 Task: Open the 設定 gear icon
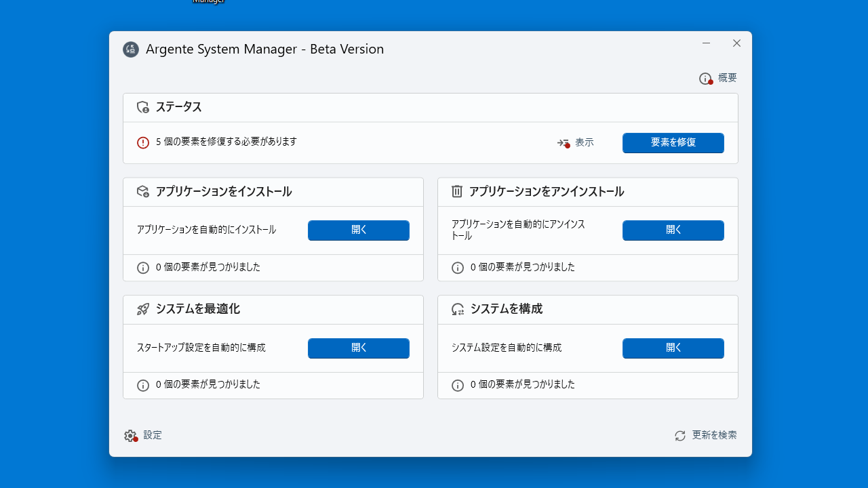click(130, 435)
